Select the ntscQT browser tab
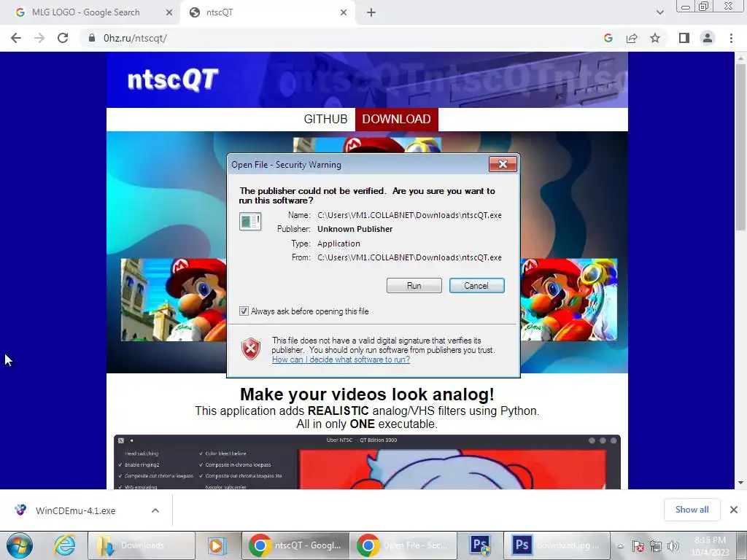The image size is (747, 560). (220, 12)
